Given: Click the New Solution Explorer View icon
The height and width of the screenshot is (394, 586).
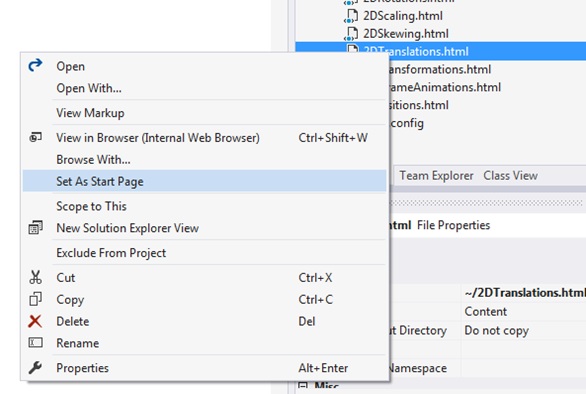Looking at the screenshot, I should 36,228.
